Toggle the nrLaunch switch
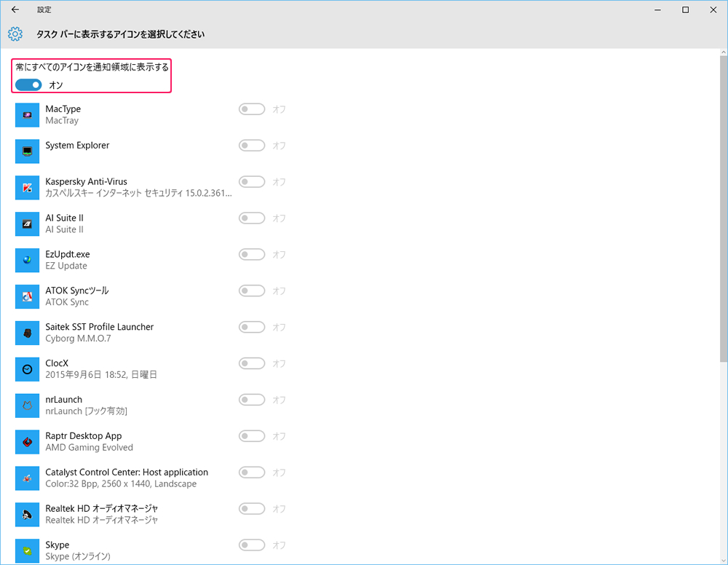Viewport: 728px width, 565px height. (x=252, y=400)
